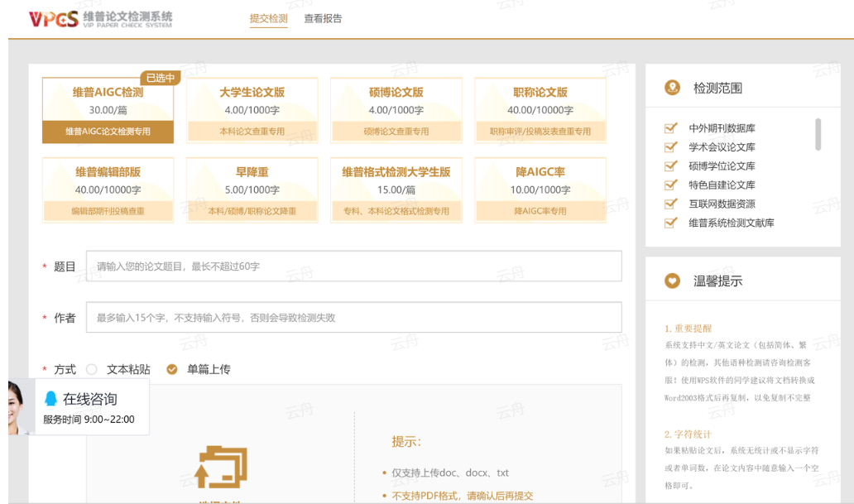
Task: Choose the 维普格式检测大学生版 card
Action: click(x=396, y=190)
